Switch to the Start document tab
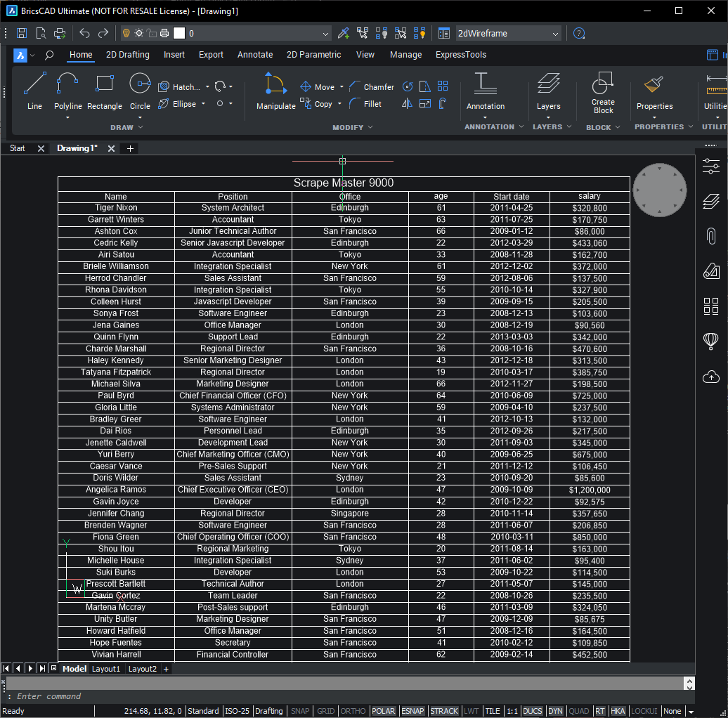 pos(17,148)
